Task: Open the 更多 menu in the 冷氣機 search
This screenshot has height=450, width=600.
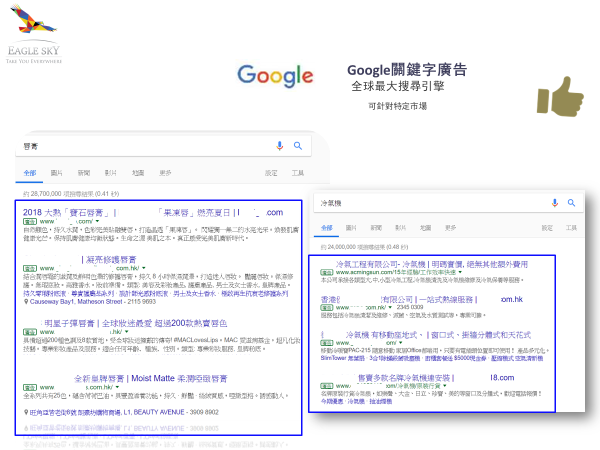Action: coord(450,228)
